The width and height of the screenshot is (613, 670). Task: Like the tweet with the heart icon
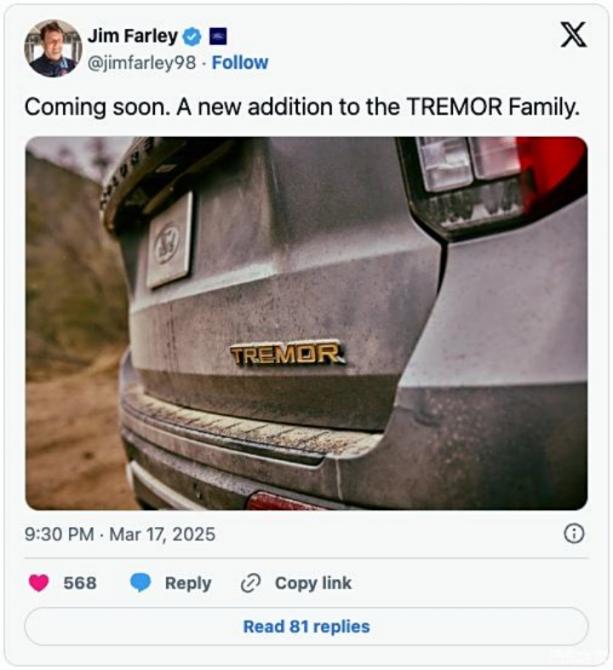(x=39, y=583)
